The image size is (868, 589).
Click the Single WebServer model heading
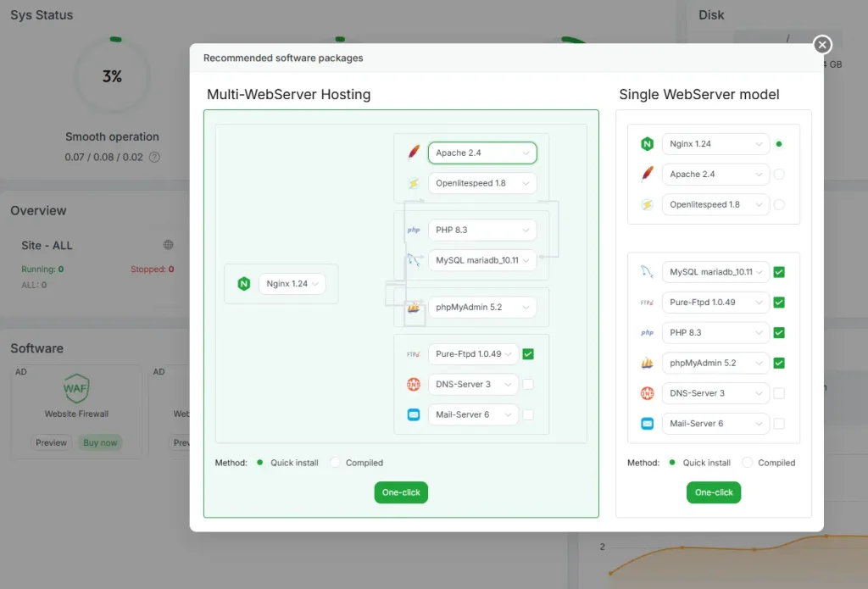tap(699, 95)
